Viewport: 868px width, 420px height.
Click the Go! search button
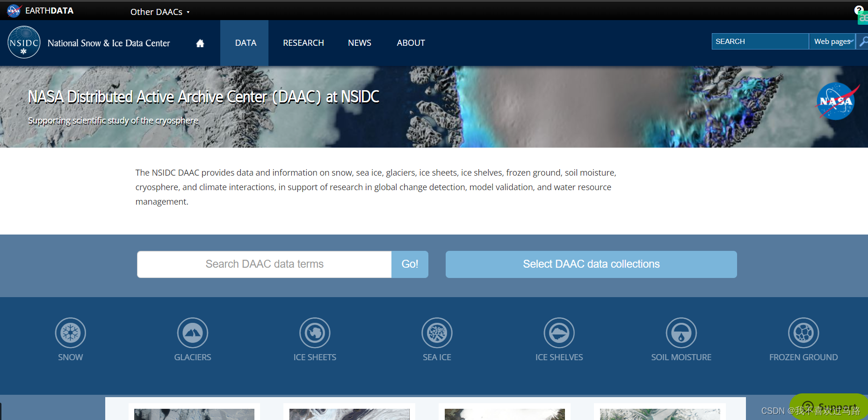pos(410,264)
